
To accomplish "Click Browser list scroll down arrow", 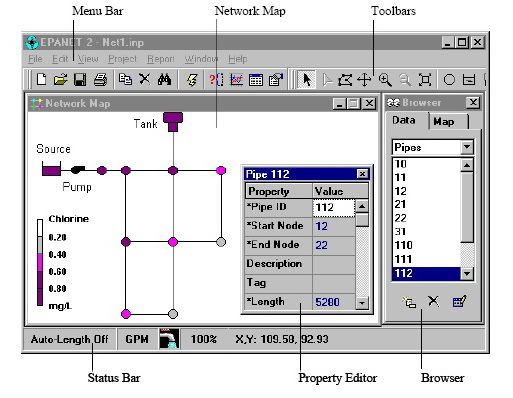I will 467,274.
